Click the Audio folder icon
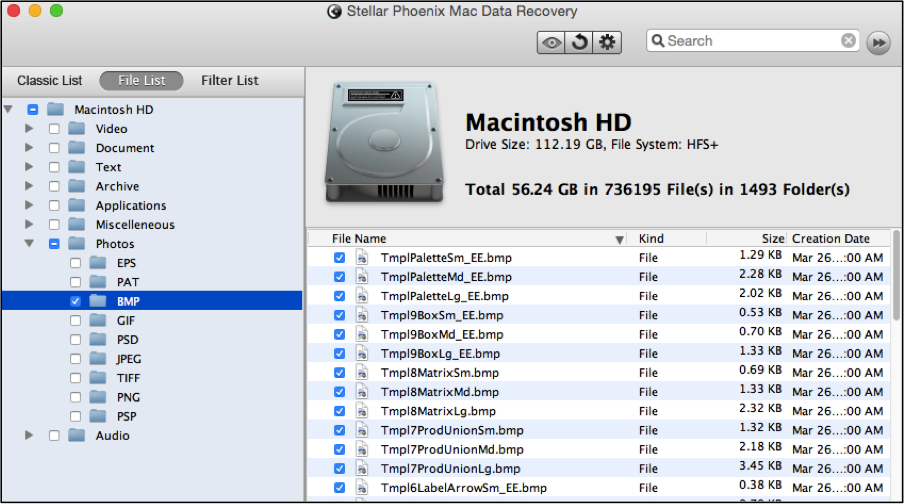904x504 pixels. pos(77,435)
